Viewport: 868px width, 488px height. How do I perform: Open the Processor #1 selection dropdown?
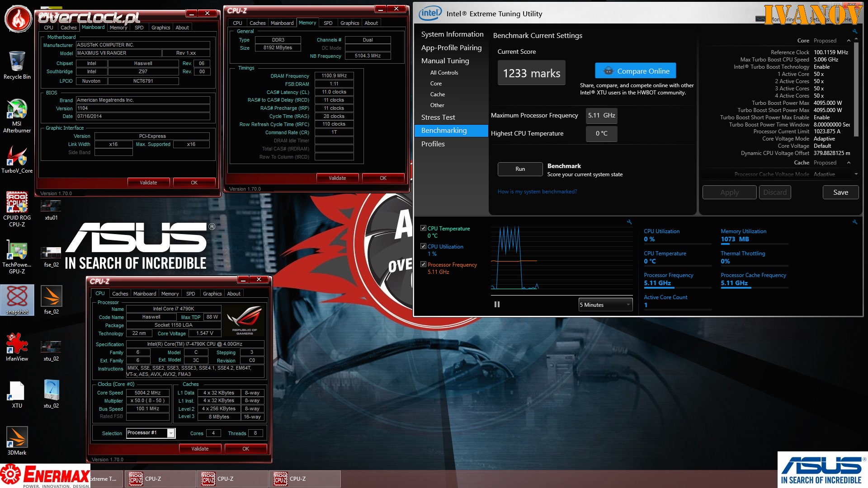tap(151, 433)
